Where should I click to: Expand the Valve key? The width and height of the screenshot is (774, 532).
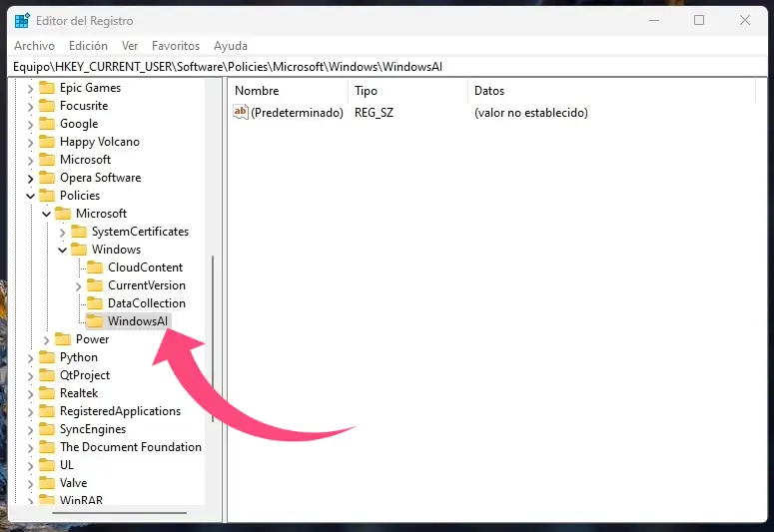coord(30,484)
